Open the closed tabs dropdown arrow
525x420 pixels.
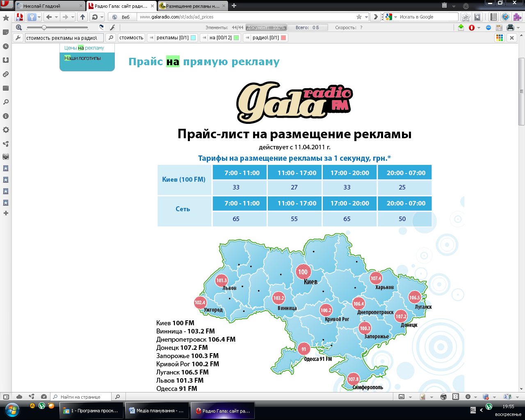[x=454, y=6]
